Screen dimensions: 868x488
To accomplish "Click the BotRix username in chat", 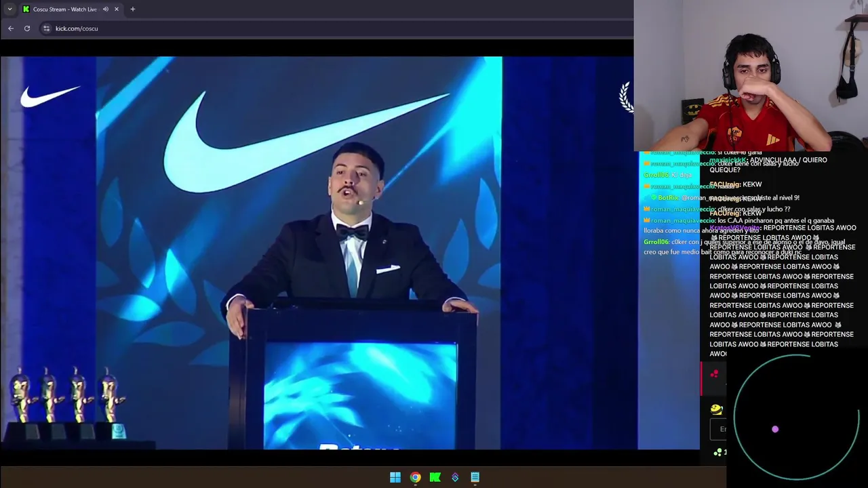I will pyautogui.click(x=669, y=198).
